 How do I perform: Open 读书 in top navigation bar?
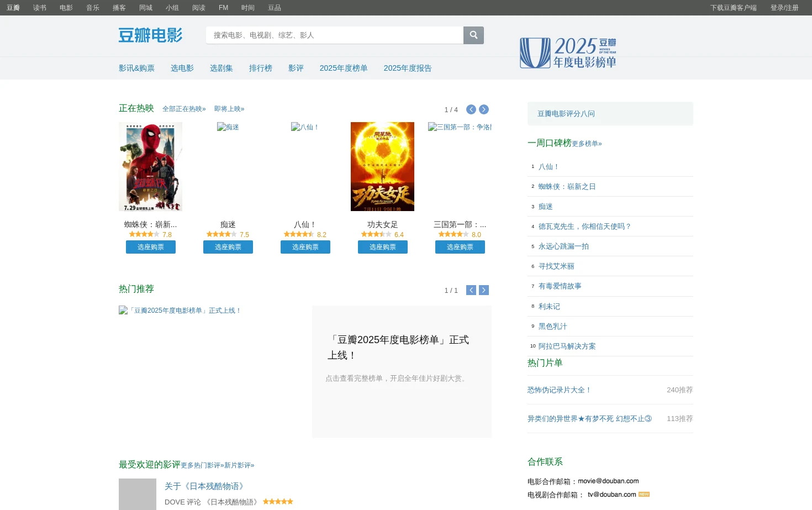tap(40, 8)
